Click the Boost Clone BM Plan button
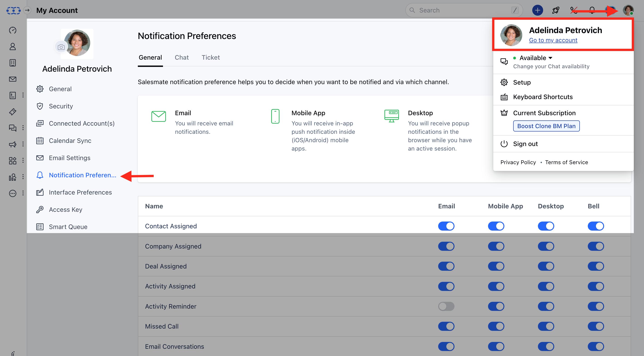Viewport: 644px width, 356px height. 546,126
